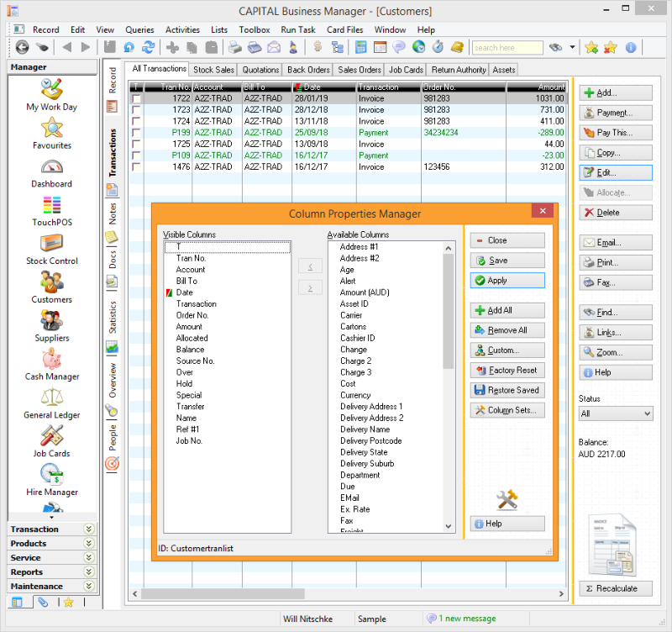
Task: Expand the Products sidebar section
Action: click(89, 543)
